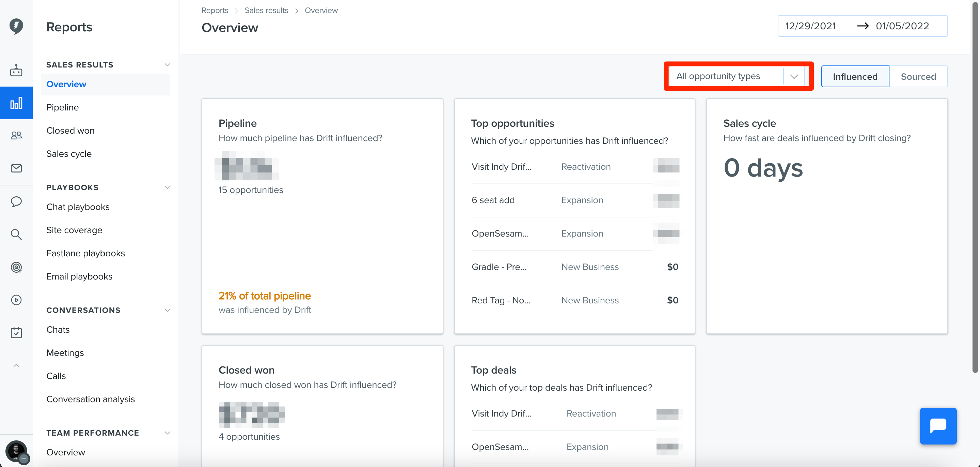Open Email playbooks report
The height and width of the screenshot is (467, 980).
pos(79,276)
